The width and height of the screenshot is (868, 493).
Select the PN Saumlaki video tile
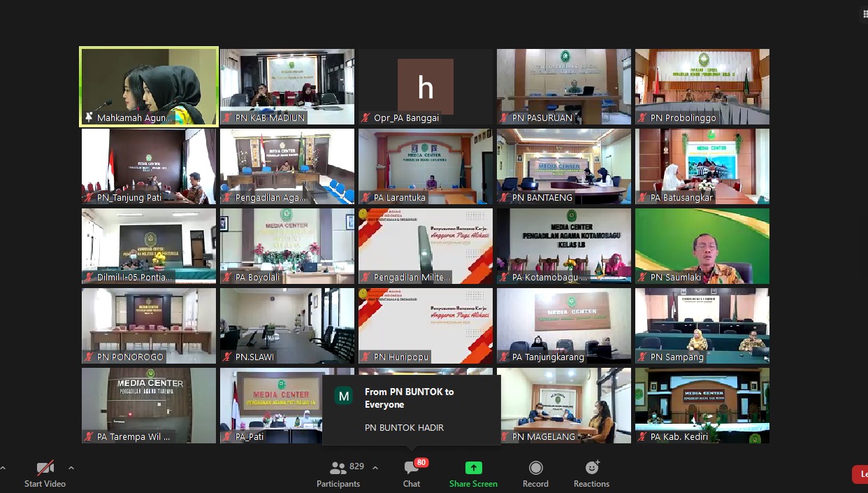click(702, 245)
